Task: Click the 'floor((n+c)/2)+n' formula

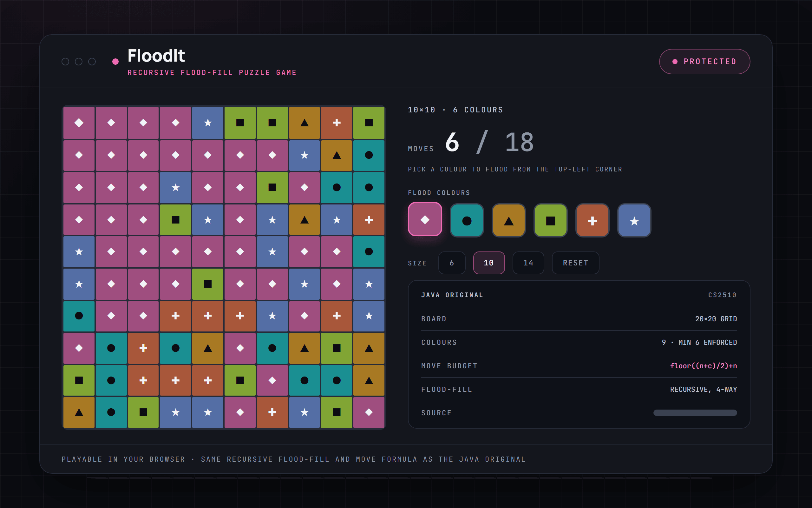Action: click(703, 366)
